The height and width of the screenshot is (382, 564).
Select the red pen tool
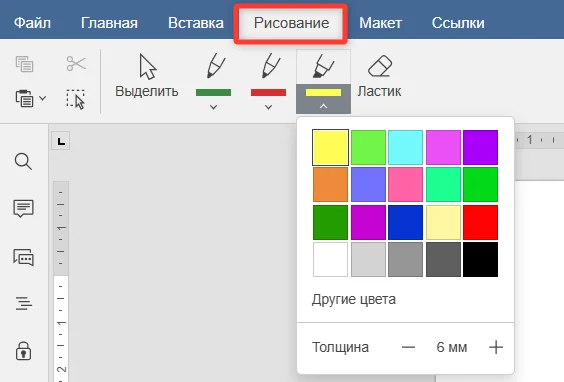[268, 74]
